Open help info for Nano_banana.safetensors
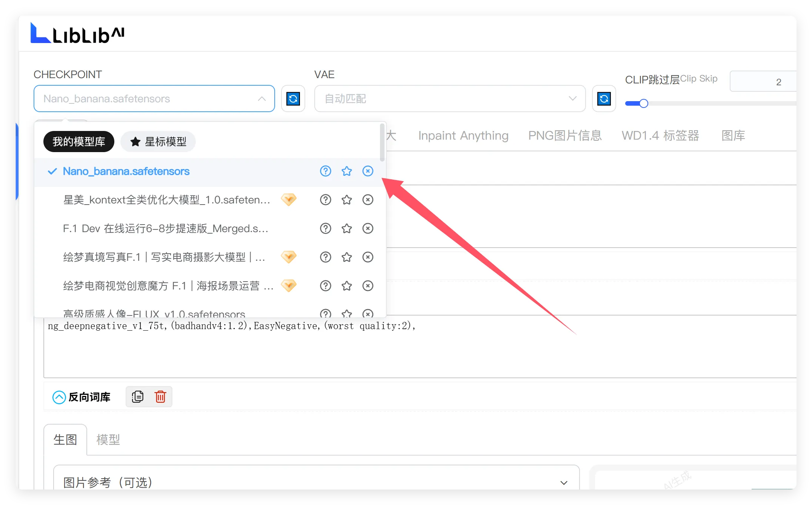The image size is (812, 505). point(325,171)
